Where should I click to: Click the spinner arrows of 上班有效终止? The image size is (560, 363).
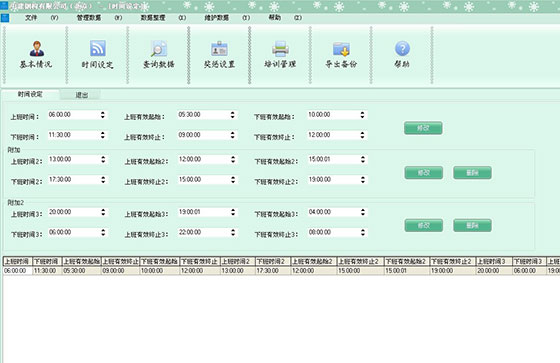232,135
